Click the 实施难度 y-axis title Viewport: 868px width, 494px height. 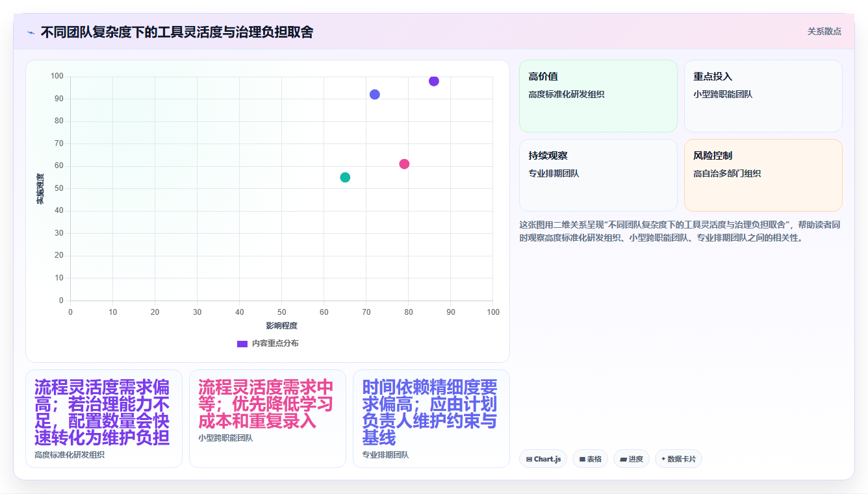[x=40, y=189]
